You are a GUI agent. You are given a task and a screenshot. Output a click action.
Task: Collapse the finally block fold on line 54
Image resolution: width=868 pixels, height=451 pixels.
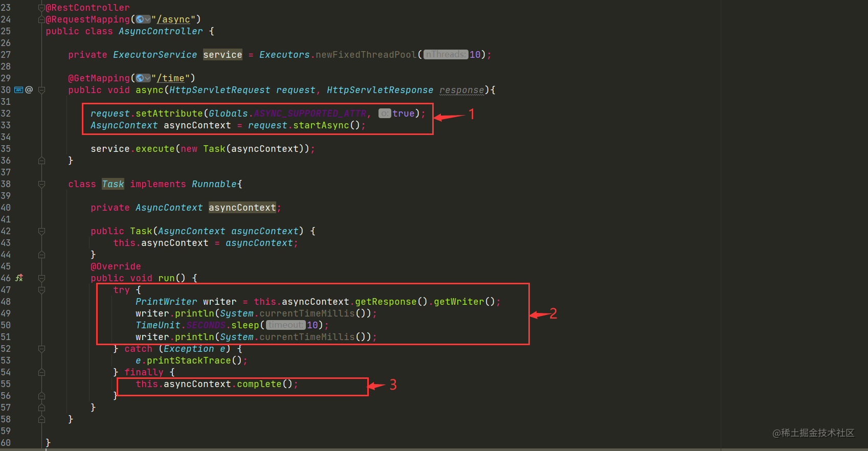pos(42,372)
